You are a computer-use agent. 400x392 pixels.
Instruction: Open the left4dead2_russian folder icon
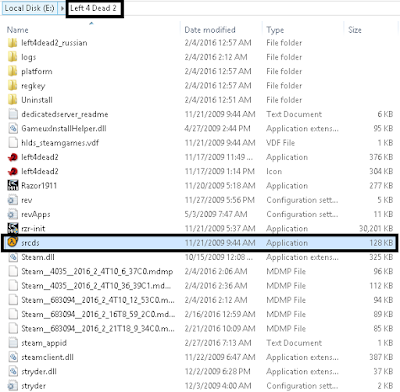click(13, 43)
